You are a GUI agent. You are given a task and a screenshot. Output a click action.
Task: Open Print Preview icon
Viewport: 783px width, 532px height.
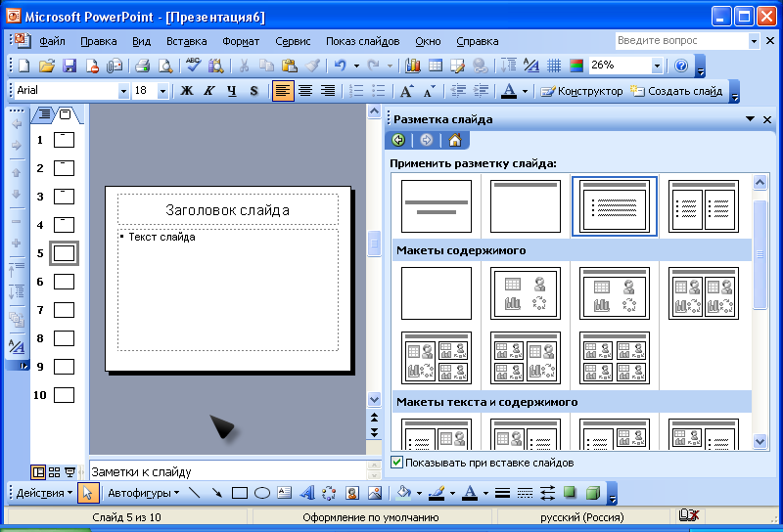point(165,66)
